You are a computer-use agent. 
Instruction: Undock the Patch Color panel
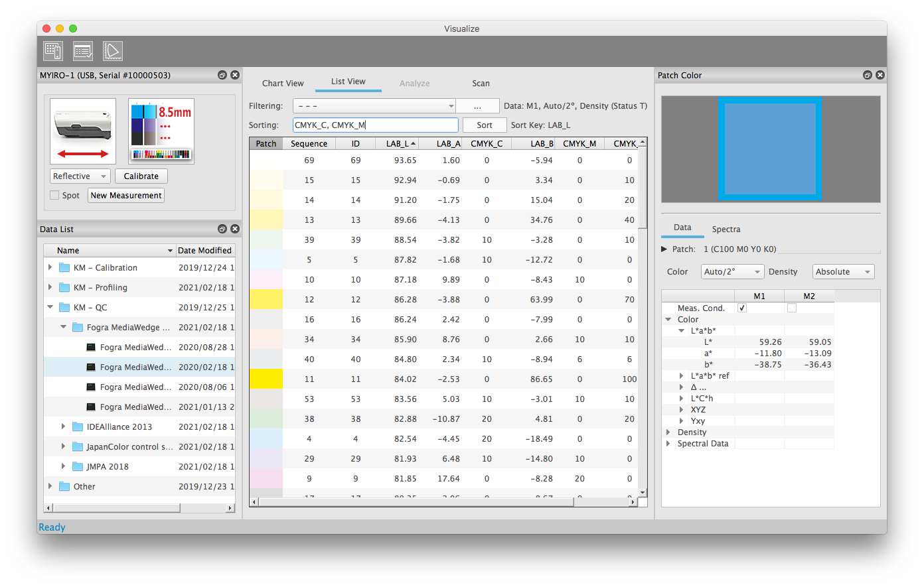click(867, 75)
